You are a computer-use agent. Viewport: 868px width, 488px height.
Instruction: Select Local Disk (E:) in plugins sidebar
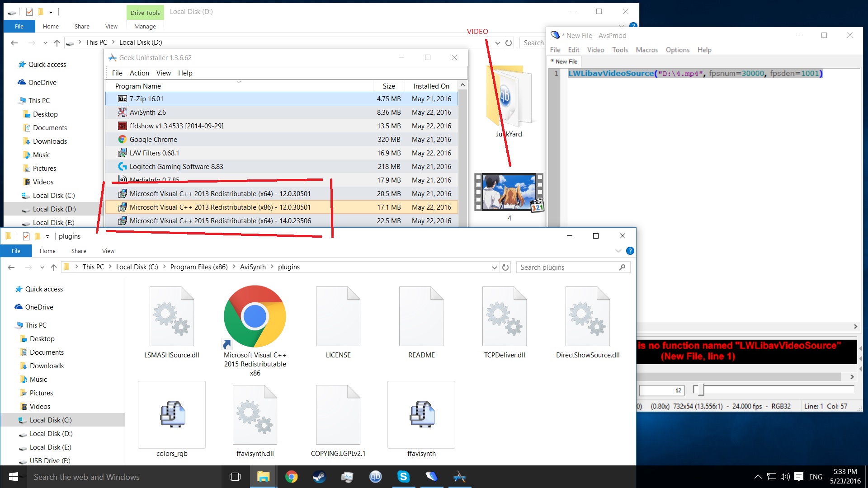click(x=50, y=447)
